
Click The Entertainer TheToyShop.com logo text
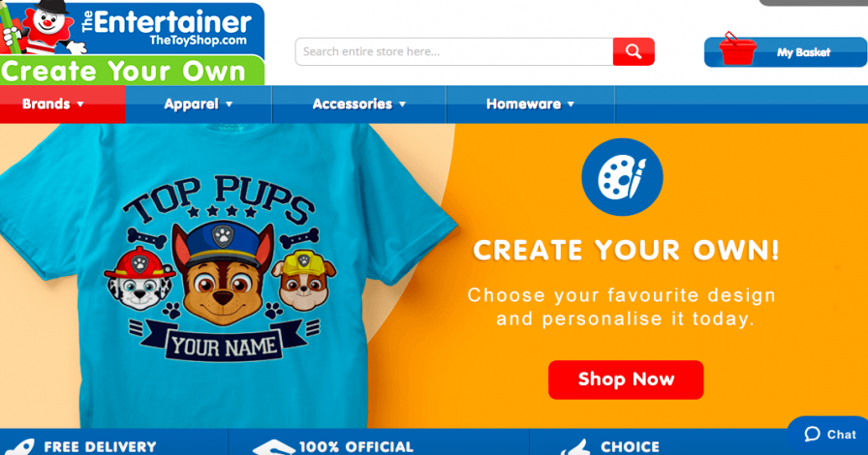168,28
